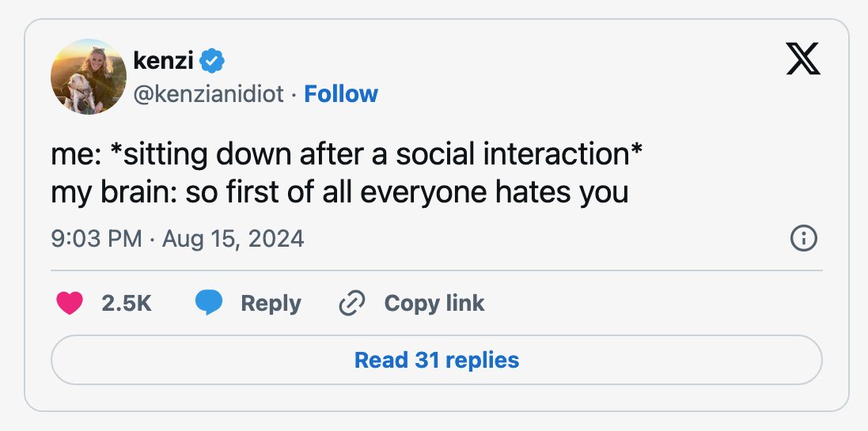The height and width of the screenshot is (431, 868).
Task: Click the Read 31 replies button
Action: pos(436,360)
